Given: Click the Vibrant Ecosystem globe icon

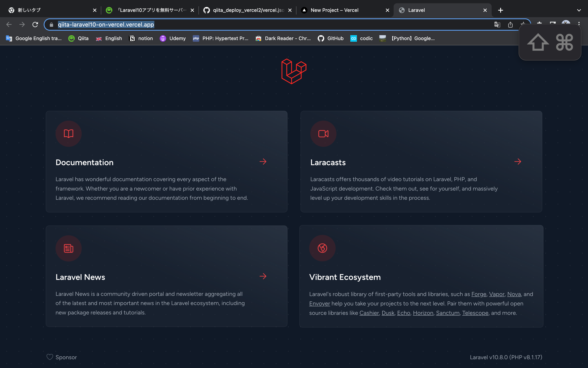Looking at the screenshot, I should (x=322, y=248).
